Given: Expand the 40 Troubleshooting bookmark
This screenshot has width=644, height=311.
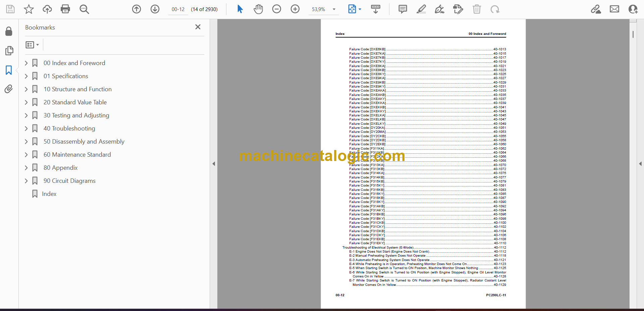Looking at the screenshot, I should point(26,128).
